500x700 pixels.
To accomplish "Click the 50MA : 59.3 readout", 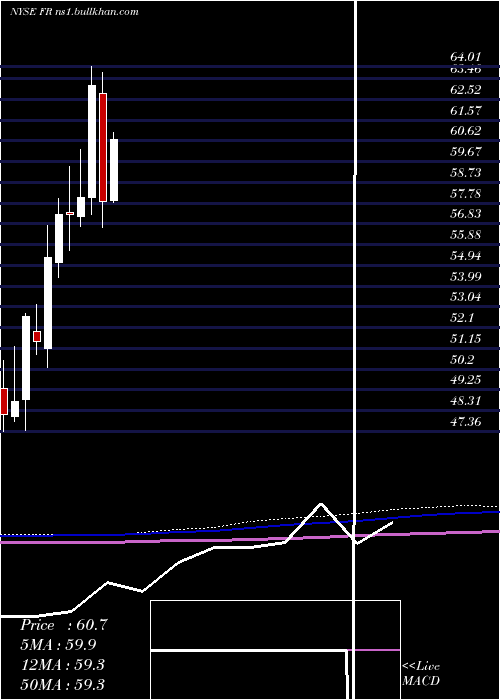I will 62,684.
